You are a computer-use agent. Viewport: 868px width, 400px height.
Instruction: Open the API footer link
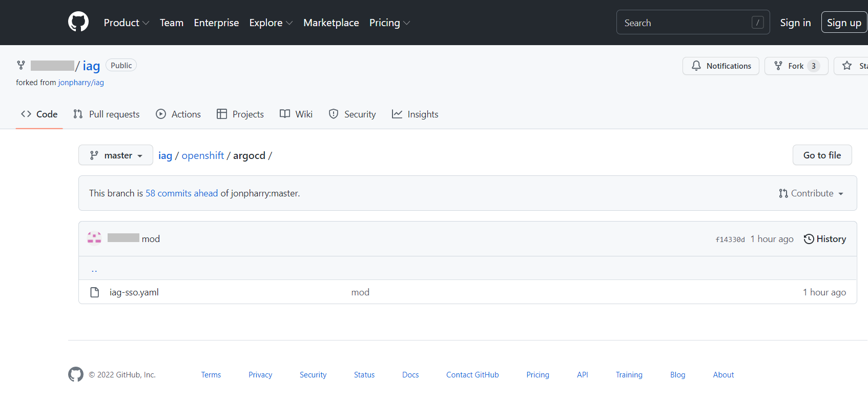[x=583, y=375]
